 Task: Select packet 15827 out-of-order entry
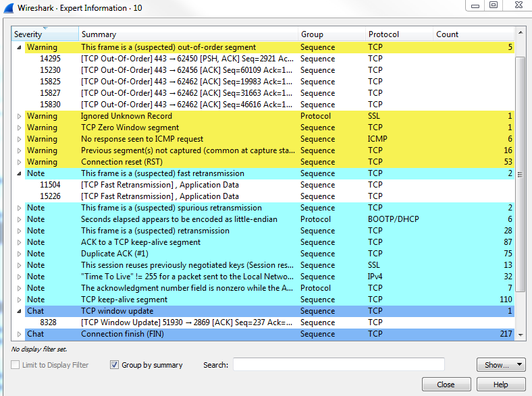263,93
